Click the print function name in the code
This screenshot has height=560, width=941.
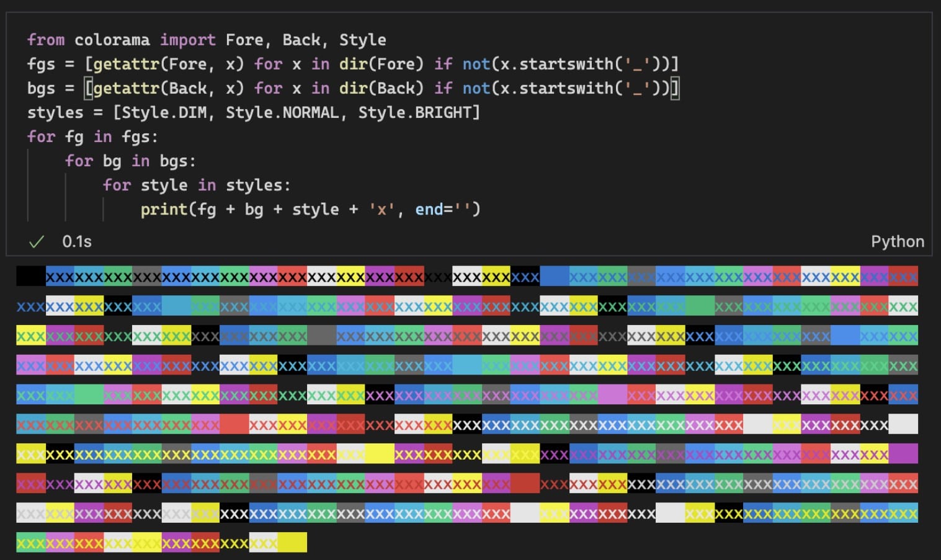pyautogui.click(x=164, y=210)
